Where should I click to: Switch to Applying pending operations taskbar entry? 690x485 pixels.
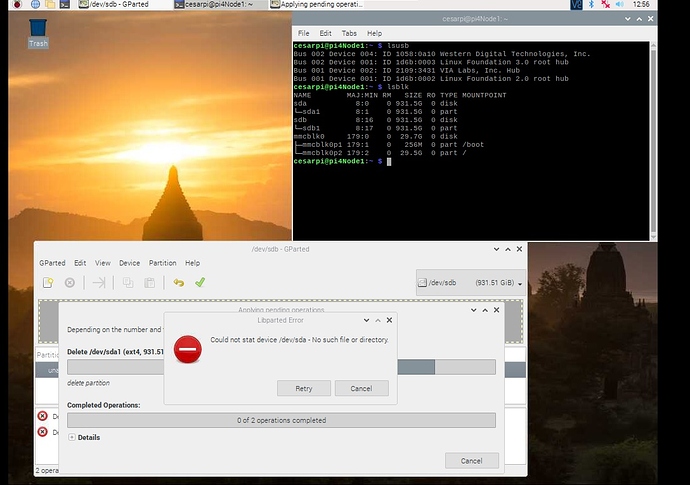317,4
